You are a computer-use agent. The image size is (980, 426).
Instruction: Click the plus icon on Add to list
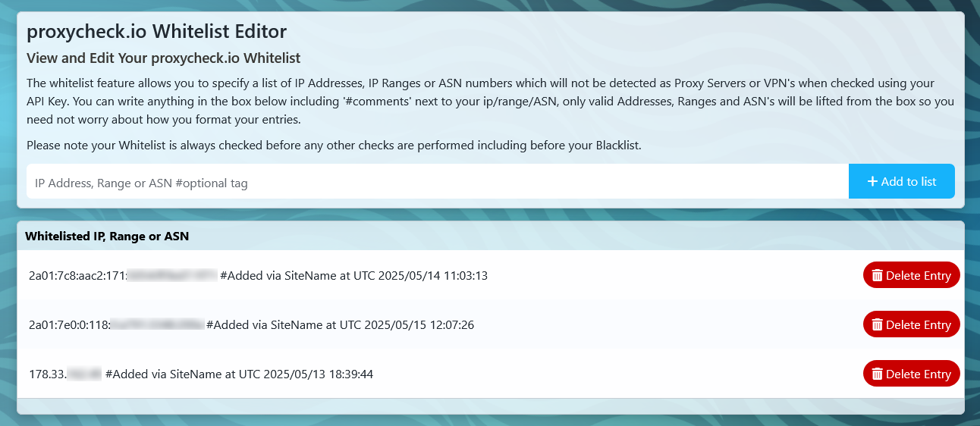coord(872,182)
